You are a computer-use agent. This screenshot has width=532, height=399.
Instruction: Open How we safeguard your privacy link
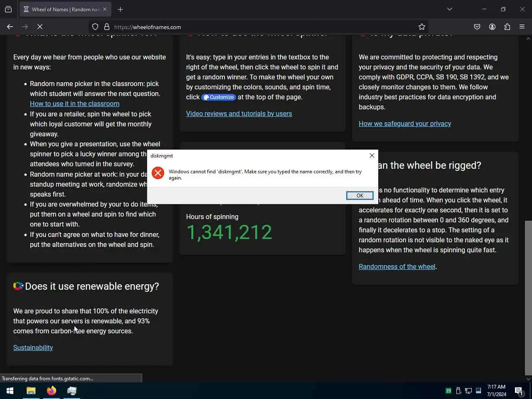[x=405, y=123]
